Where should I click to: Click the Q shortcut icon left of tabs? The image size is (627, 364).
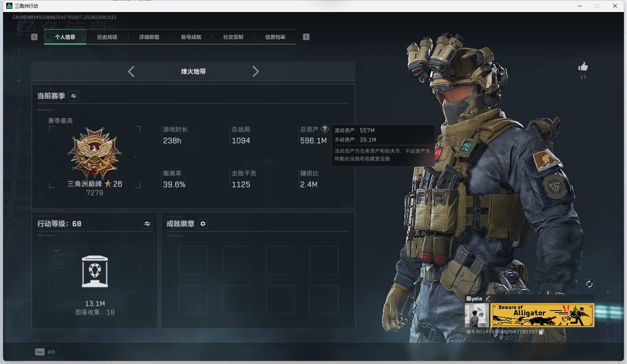tap(35, 37)
